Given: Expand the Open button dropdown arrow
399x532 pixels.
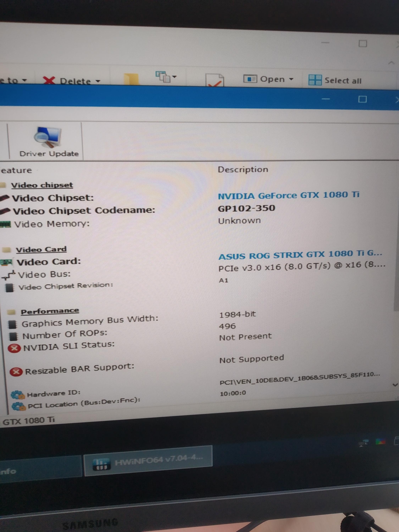Looking at the screenshot, I should pyautogui.click(x=291, y=79).
